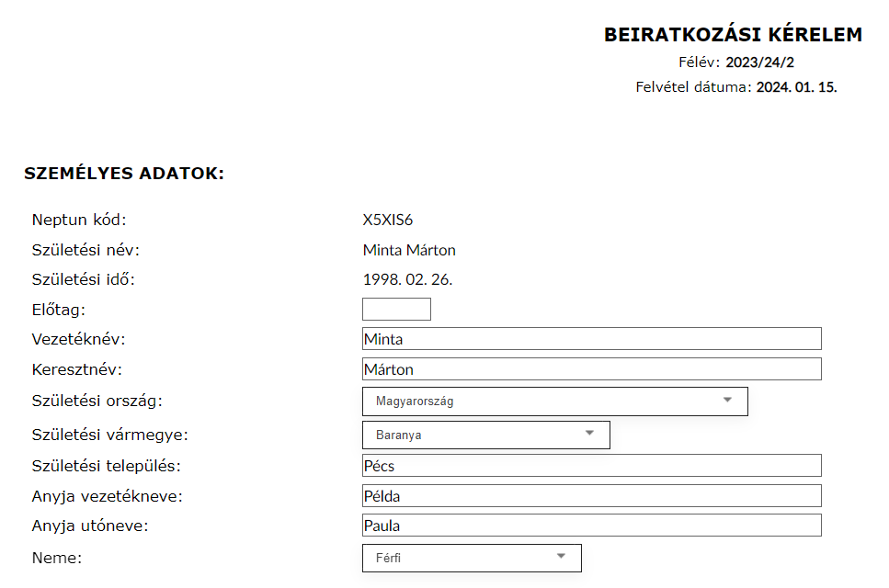
Task: Click the birth date 1998. 02. 26.
Action: point(407,279)
